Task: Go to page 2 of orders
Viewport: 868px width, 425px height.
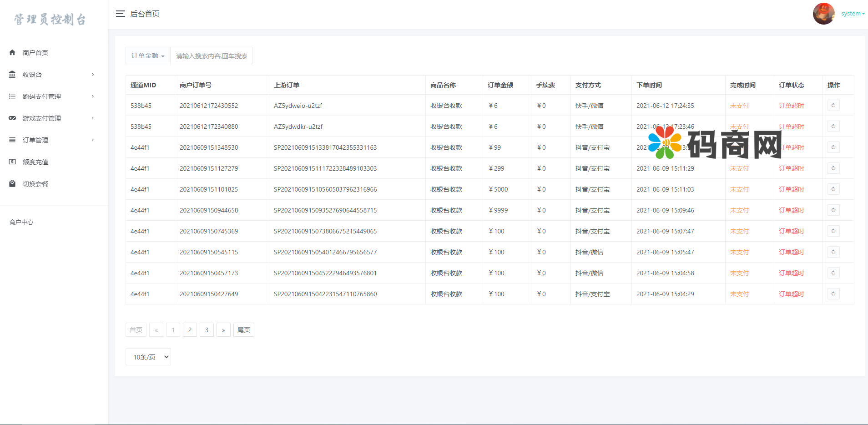Action: pos(190,330)
